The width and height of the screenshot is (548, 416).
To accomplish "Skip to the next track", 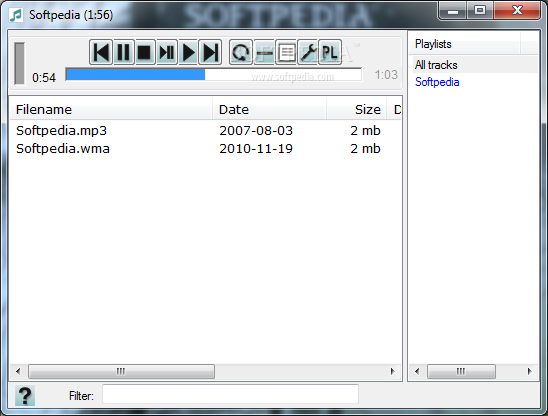I will (x=210, y=52).
